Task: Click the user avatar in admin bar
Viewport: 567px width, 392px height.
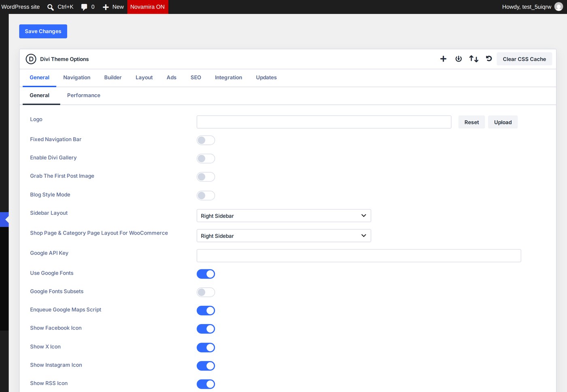Action: [x=558, y=7]
